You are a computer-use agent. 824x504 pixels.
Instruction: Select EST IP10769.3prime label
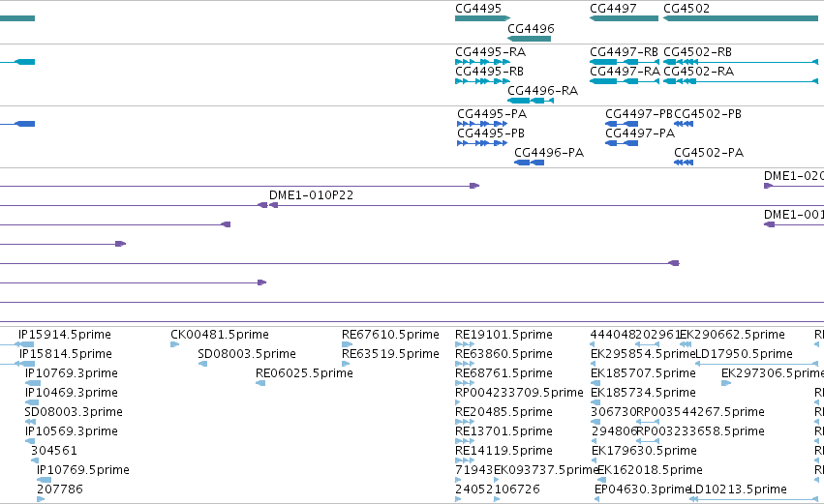[72, 373]
